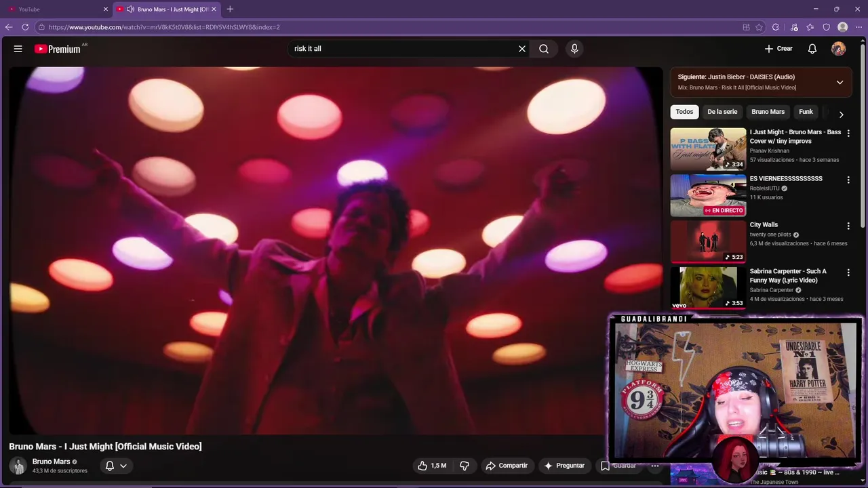Open YouTube notifications bell

coord(812,49)
